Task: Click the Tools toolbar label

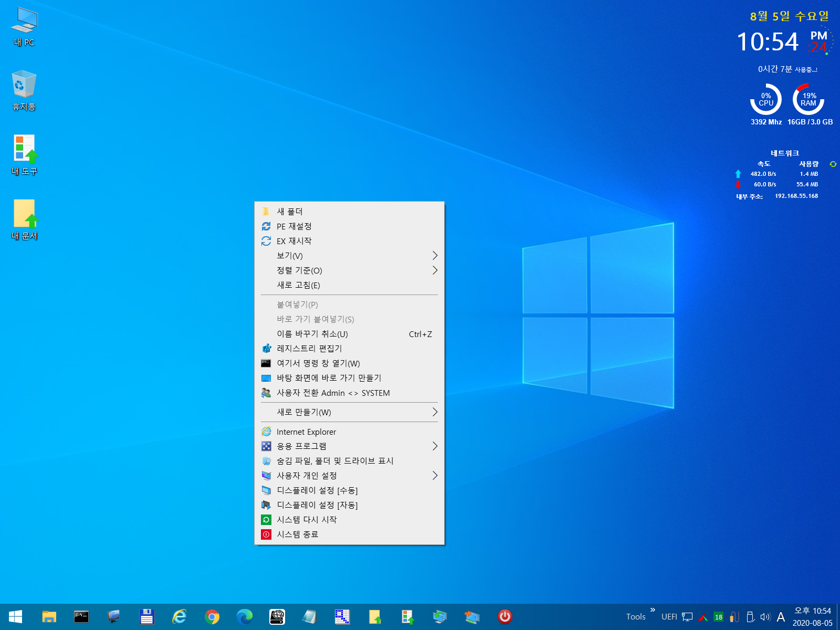Action: coord(636,617)
